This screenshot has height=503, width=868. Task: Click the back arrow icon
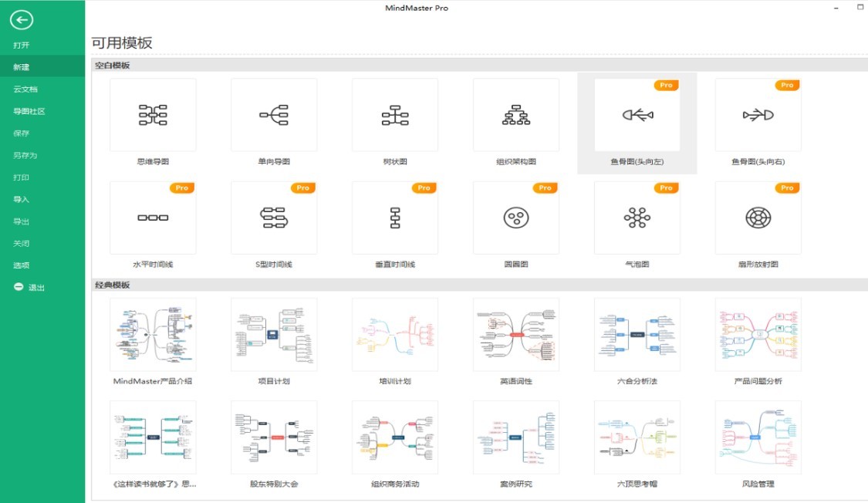(x=22, y=20)
